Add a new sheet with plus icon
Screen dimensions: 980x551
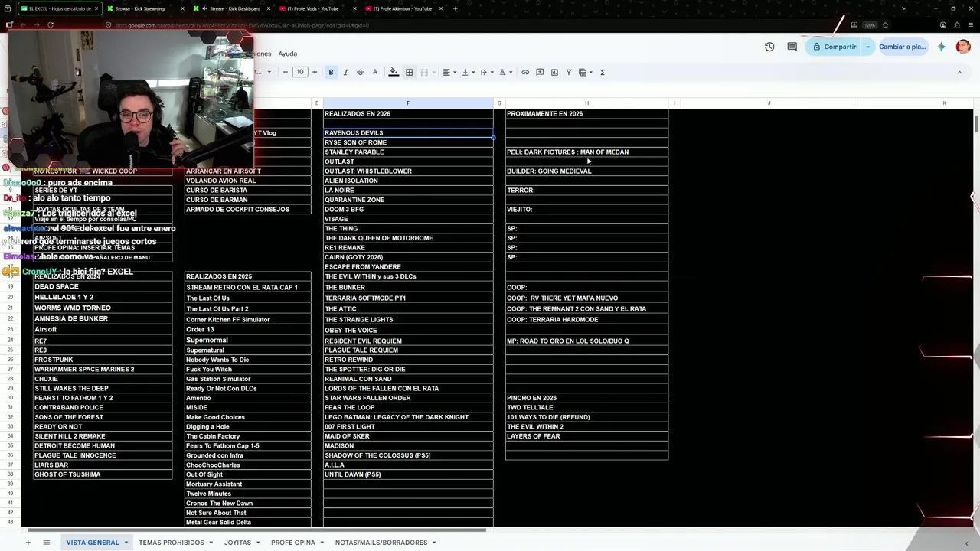coord(28,543)
